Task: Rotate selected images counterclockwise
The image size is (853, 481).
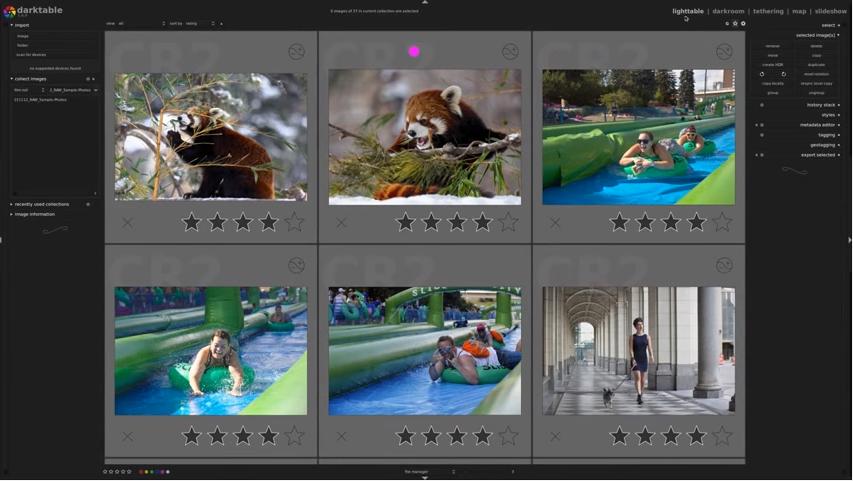Action: click(x=762, y=74)
